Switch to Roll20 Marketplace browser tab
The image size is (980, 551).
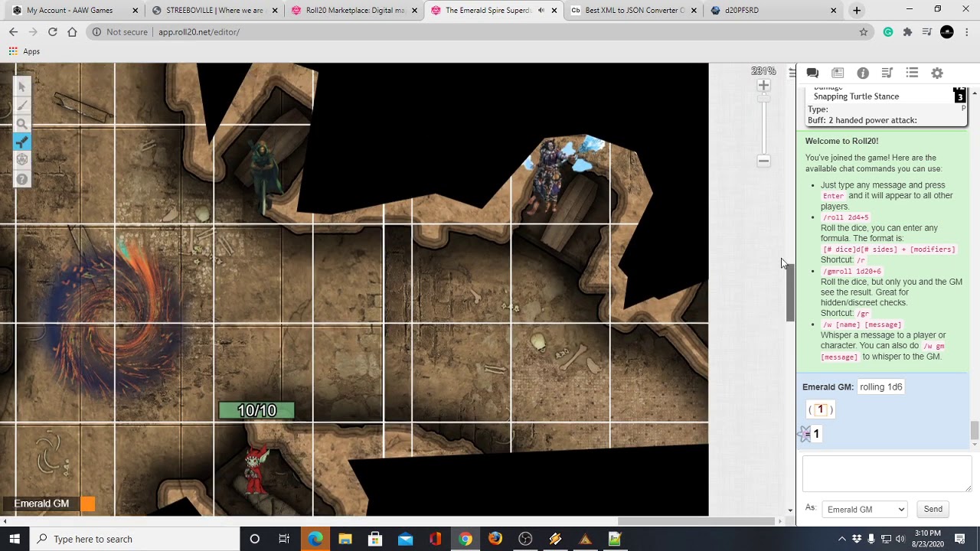[x=354, y=10]
